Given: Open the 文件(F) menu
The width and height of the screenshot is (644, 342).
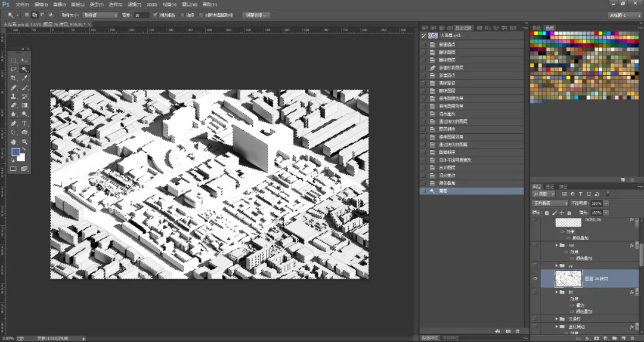Looking at the screenshot, I should click(x=22, y=5).
